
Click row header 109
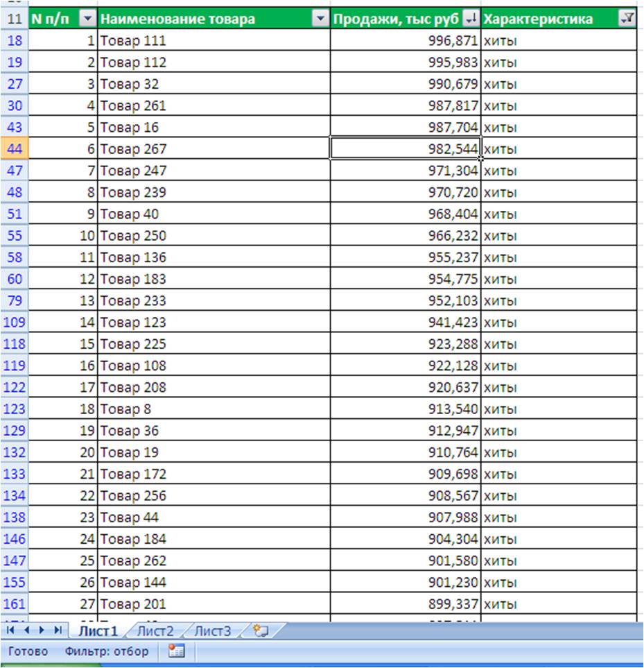[15, 322]
